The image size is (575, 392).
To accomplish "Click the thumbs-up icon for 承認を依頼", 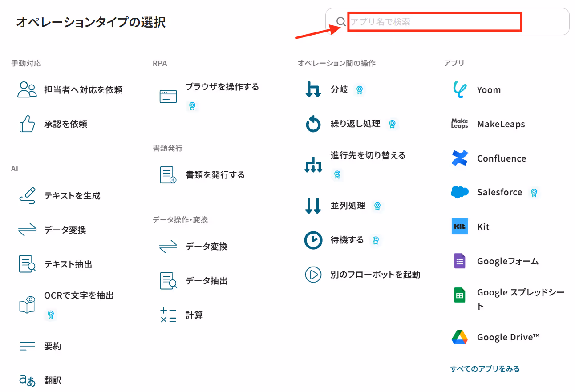I will tap(27, 124).
